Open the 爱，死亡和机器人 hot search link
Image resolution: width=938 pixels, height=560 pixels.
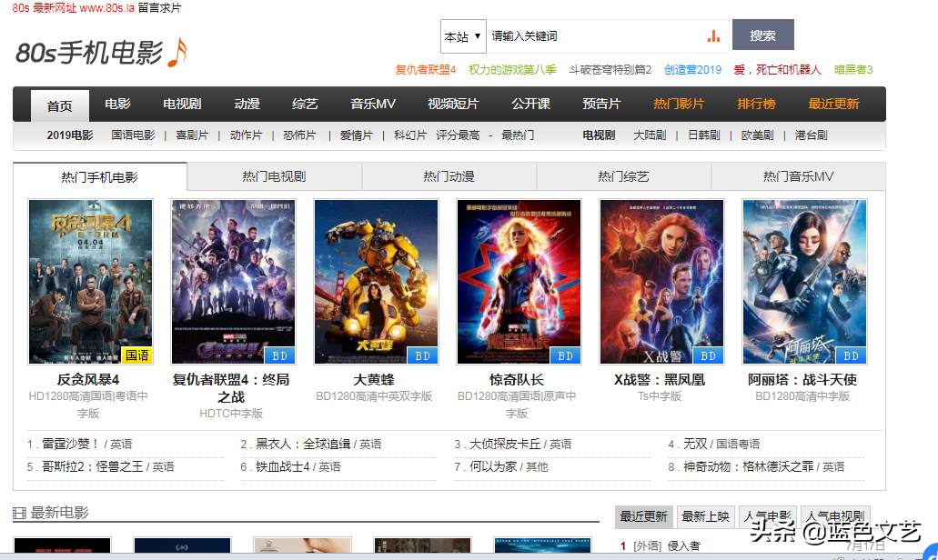coord(777,69)
